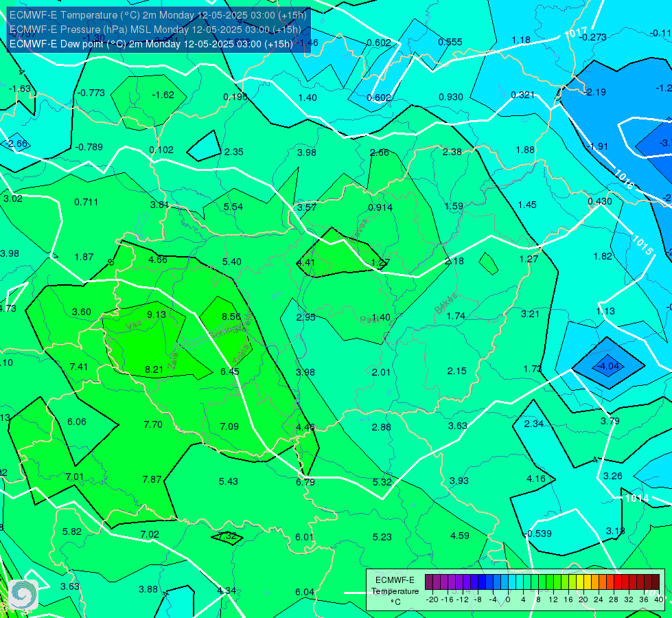This screenshot has height=618, width=672.
Task: Click the 8.21 dew point value
Action: [x=154, y=369]
